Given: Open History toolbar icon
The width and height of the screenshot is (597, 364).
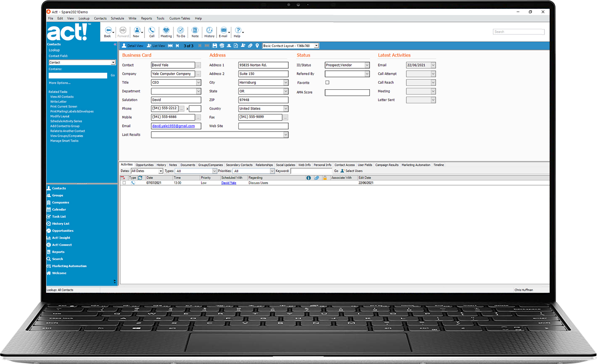Looking at the screenshot, I should click(209, 31).
